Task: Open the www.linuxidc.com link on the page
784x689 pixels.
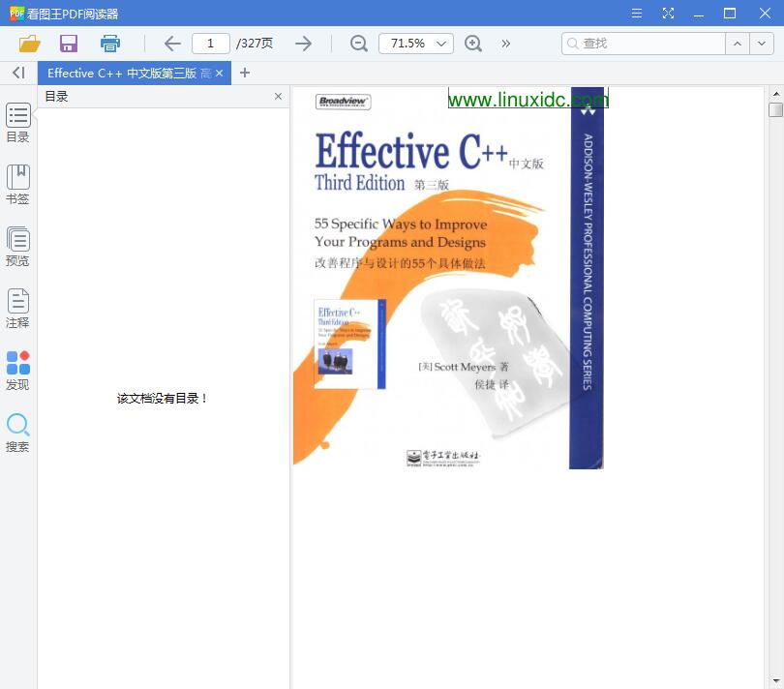Action: coord(528,99)
